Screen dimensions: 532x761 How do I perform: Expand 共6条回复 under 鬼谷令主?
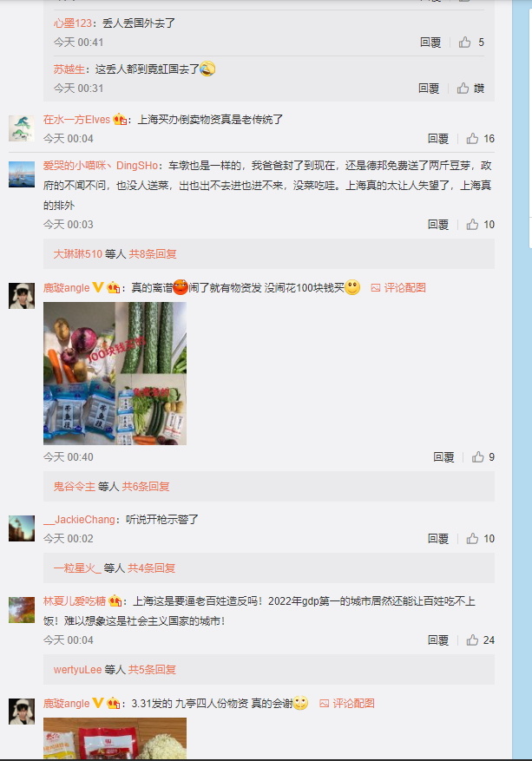(x=146, y=486)
